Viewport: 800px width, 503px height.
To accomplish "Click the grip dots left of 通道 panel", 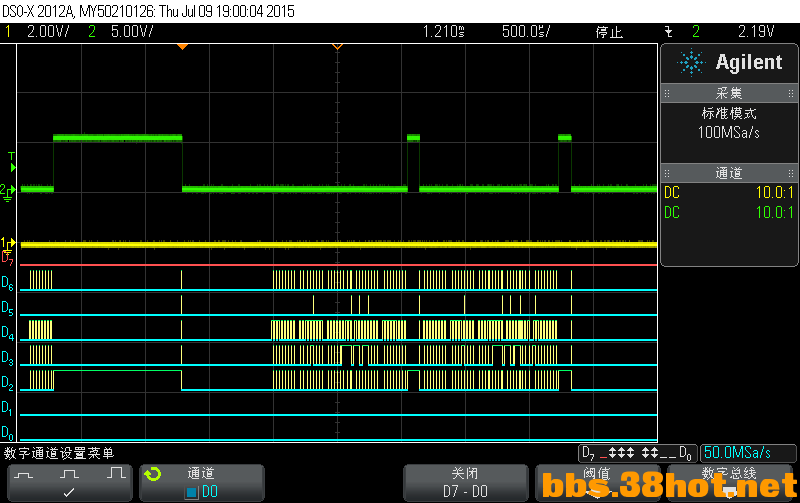I will 667,173.
